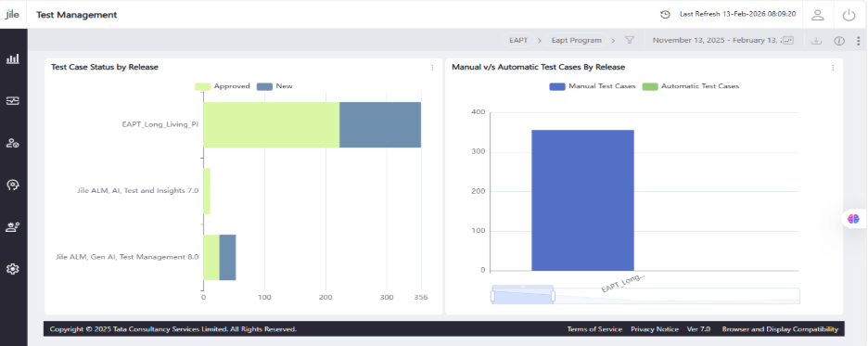Toggle the Automatic Test Cases legend

coord(691,86)
